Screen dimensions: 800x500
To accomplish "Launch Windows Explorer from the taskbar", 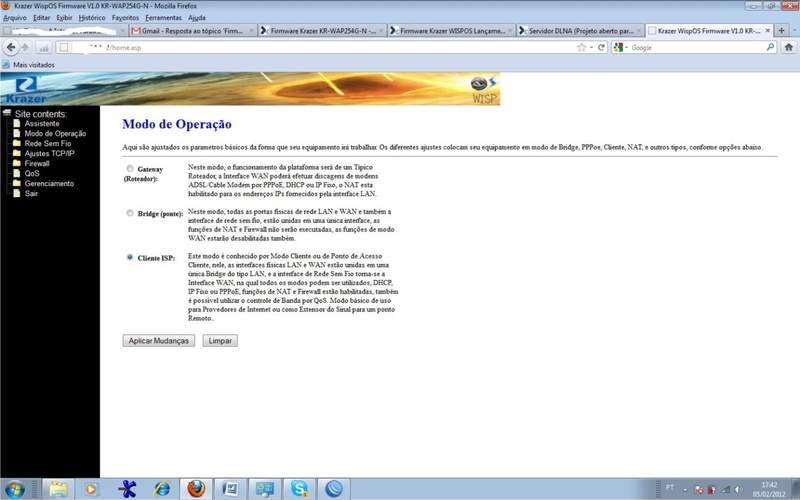I will (58, 489).
